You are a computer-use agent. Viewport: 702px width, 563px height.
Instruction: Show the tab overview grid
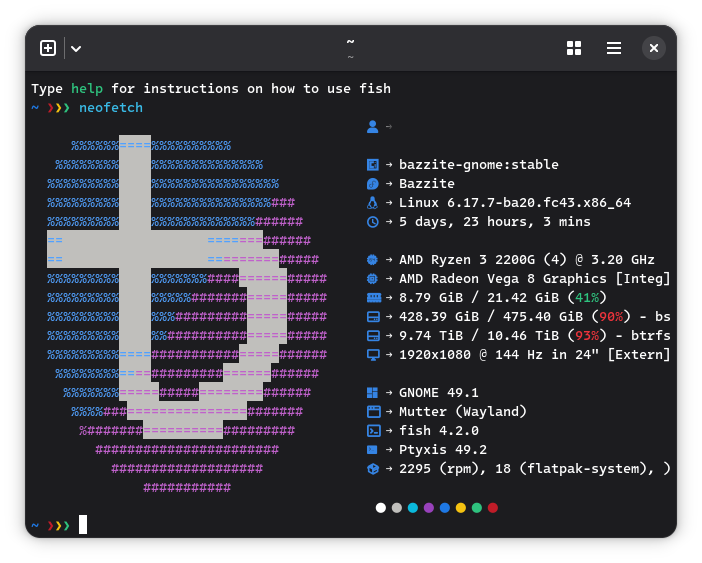pos(574,48)
